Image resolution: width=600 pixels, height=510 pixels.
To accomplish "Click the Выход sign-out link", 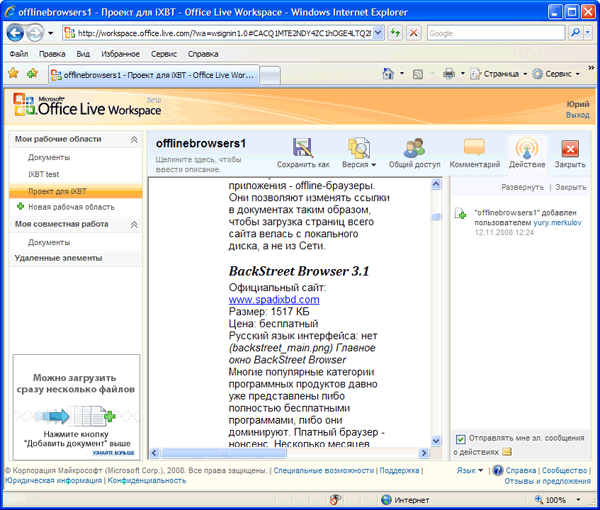I will point(577,115).
